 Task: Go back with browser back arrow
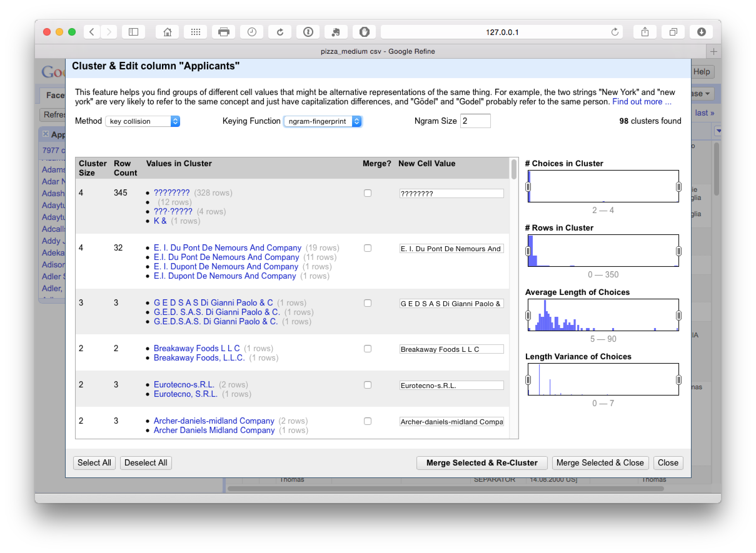[x=92, y=32]
